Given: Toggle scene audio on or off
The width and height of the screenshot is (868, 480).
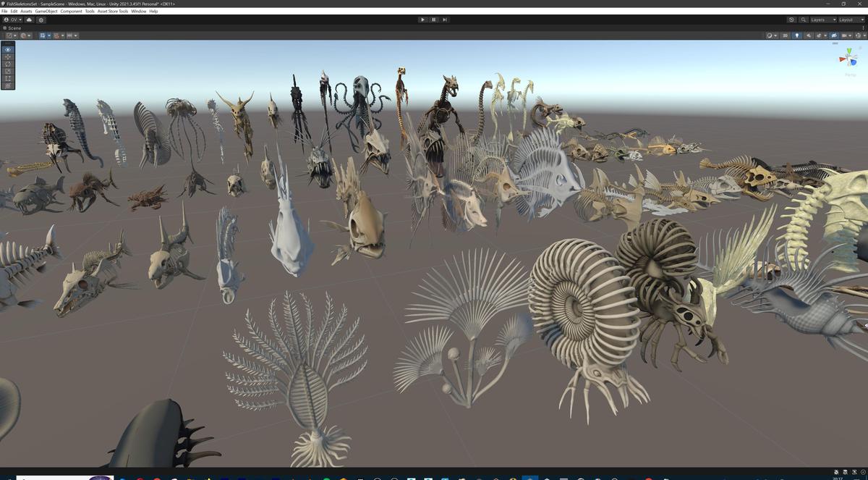Looking at the screenshot, I should tap(809, 35).
